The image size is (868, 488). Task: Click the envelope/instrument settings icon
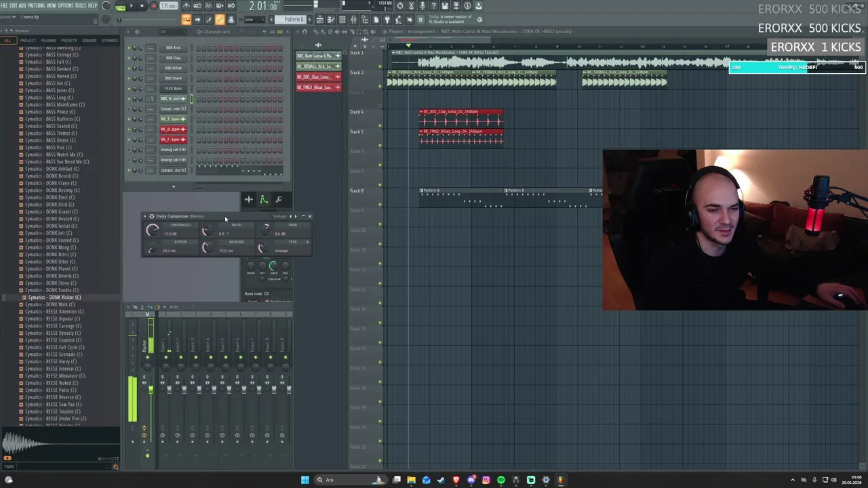(264, 199)
